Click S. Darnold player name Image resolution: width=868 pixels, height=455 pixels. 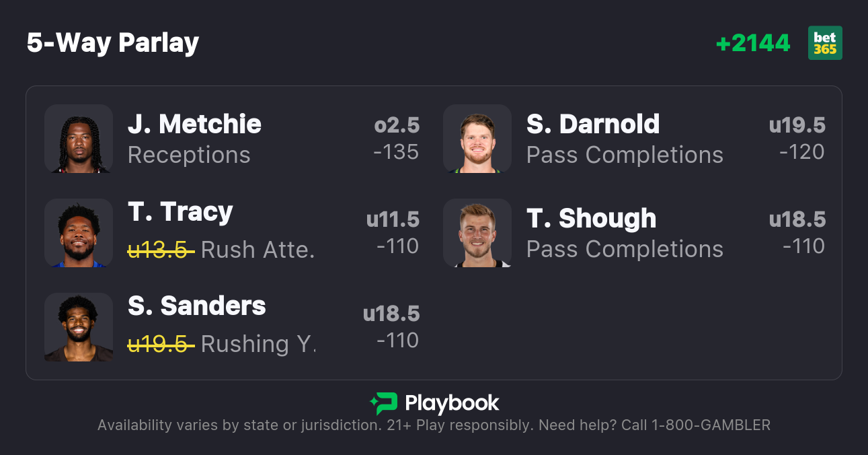click(593, 124)
